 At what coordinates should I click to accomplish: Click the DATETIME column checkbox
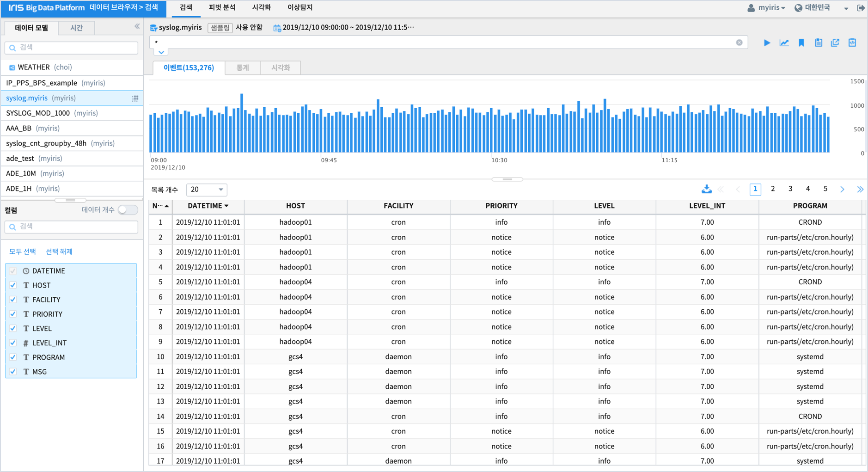13,271
